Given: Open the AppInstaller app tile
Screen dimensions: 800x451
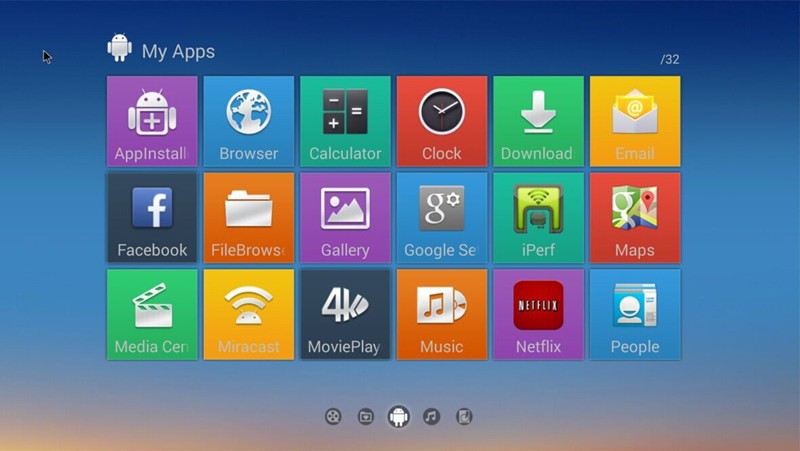Looking at the screenshot, I should 152,121.
